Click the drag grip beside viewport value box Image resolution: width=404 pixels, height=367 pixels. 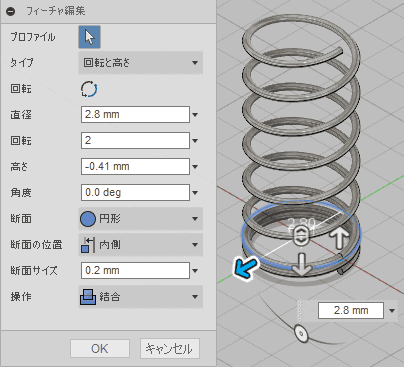pos(301,311)
